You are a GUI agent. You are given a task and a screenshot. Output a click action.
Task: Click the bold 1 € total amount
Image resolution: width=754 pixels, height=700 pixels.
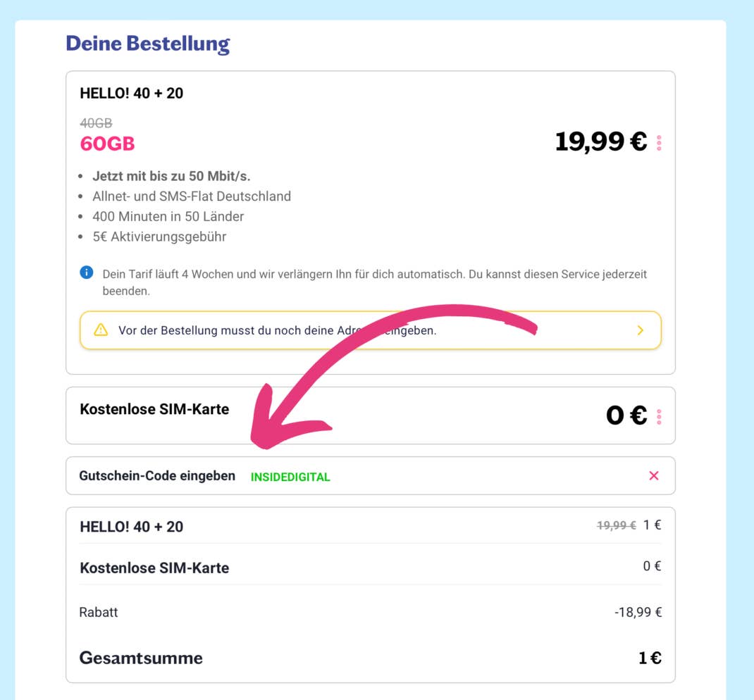[x=650, y=658]
